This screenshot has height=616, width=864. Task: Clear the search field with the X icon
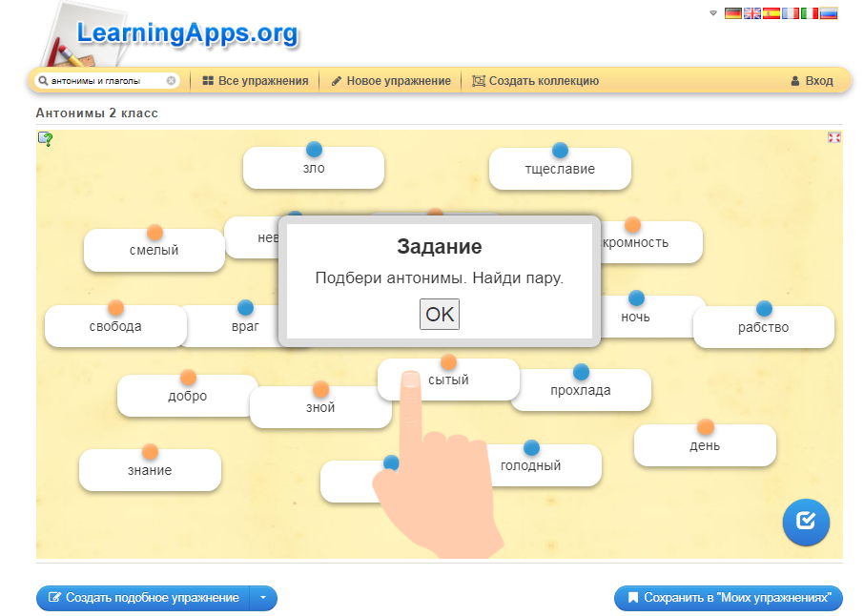[x=172, y=80]
